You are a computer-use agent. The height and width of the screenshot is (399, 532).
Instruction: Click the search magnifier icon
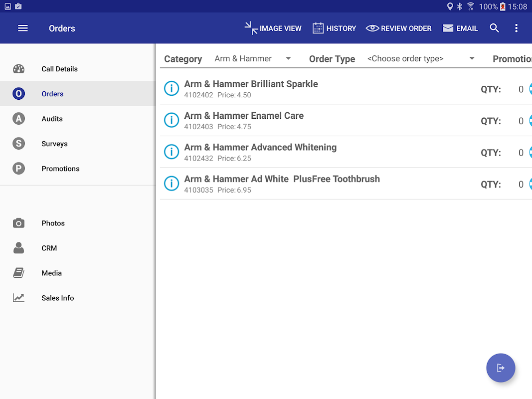click(494, 28)
